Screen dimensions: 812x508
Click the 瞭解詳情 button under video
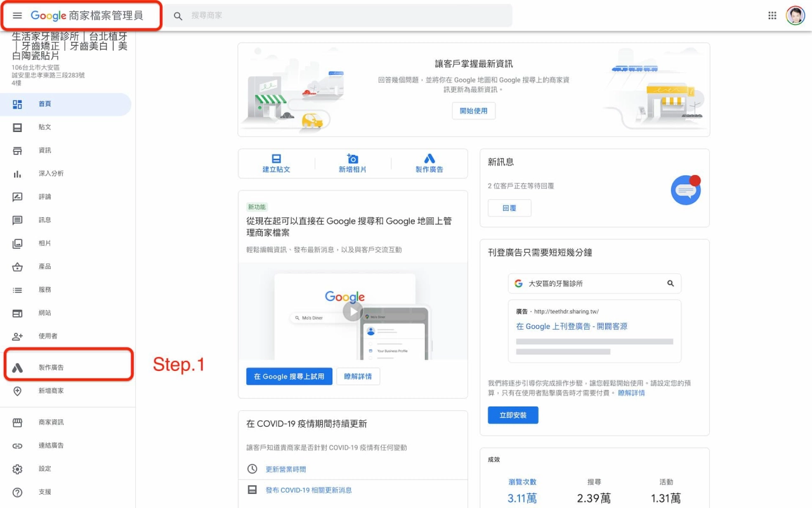point(358,377)
